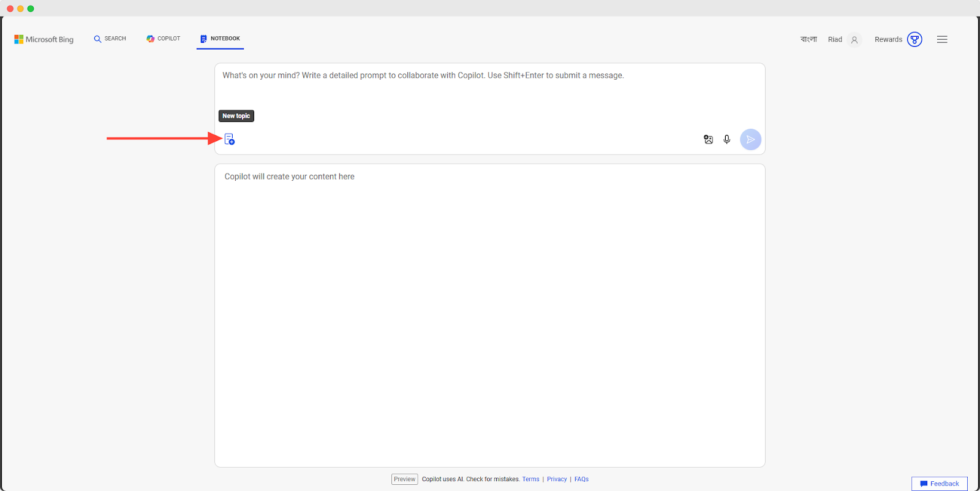Click the macOS red close button
Image resolution: width=980 pixels, height=491 pixels.
pos(10,9)
